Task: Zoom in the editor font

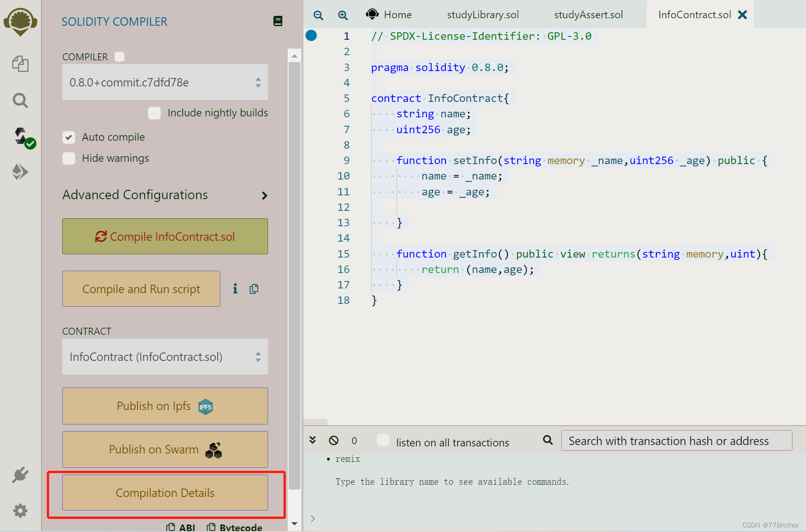Action: 343,15
